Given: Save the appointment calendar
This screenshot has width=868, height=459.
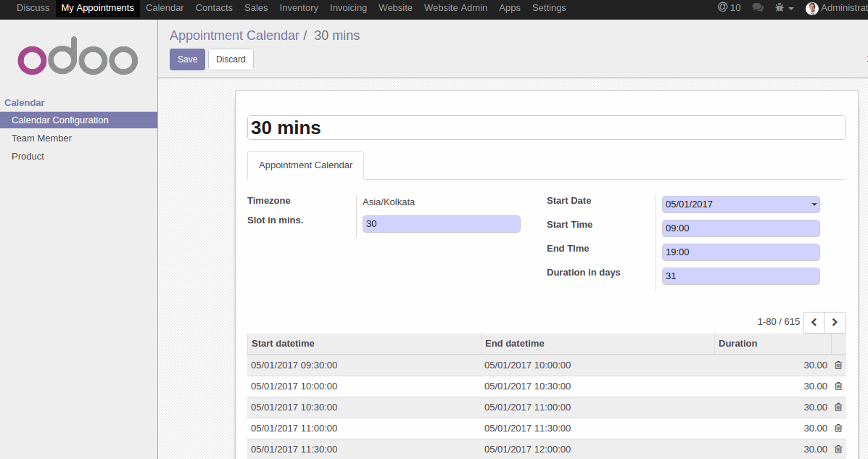Looking at the screenshot, I should (x=187, y=59).
